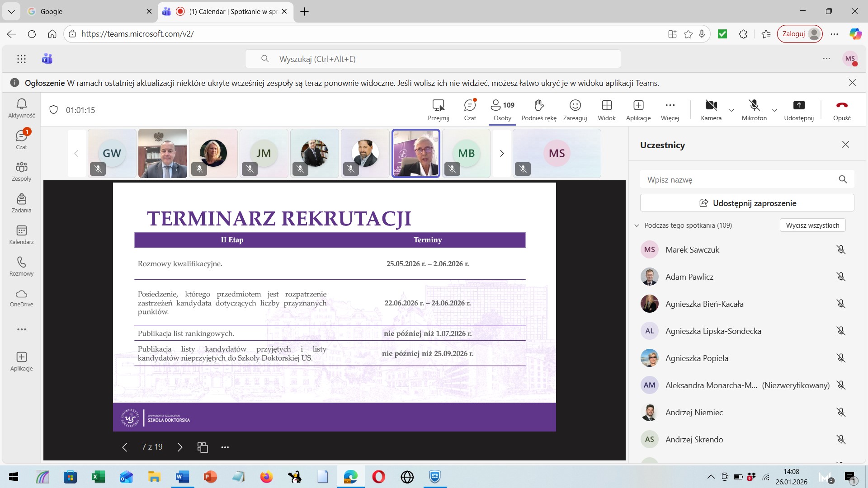
Task: Toggle Adam Pawlicz's microphone icon
Action: pos(840,277)
